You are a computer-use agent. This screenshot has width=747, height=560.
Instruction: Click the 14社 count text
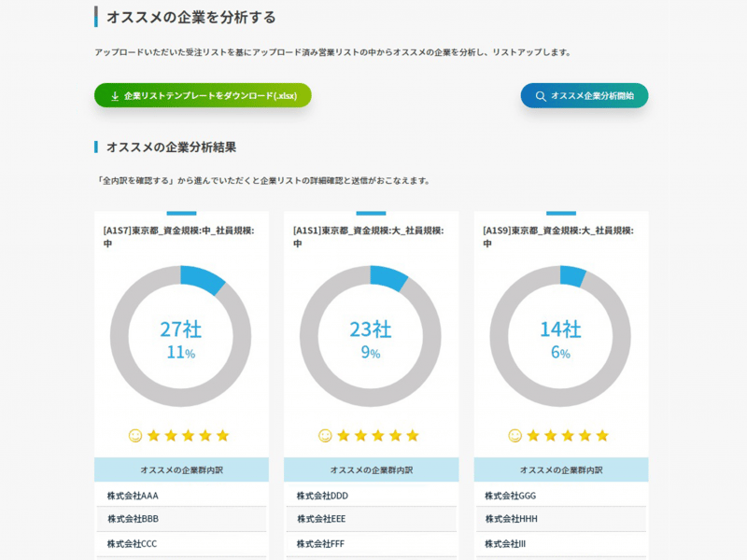(x=560, y=329)
